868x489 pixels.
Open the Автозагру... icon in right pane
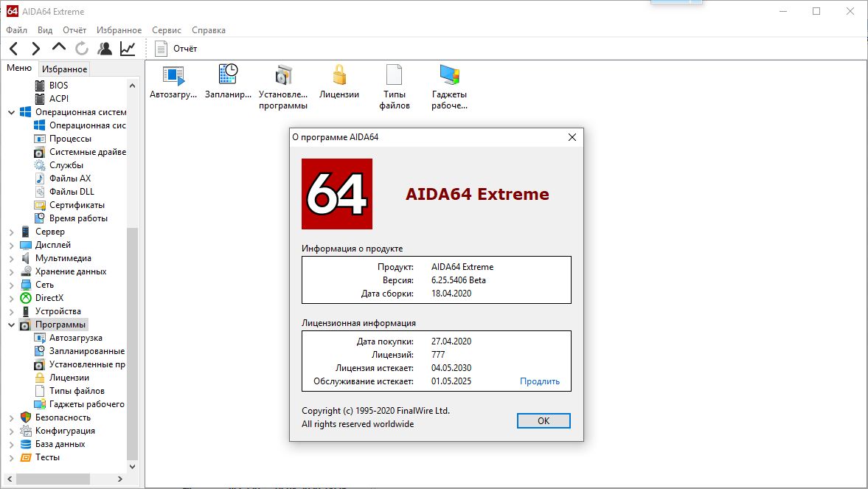pos(173,82)
